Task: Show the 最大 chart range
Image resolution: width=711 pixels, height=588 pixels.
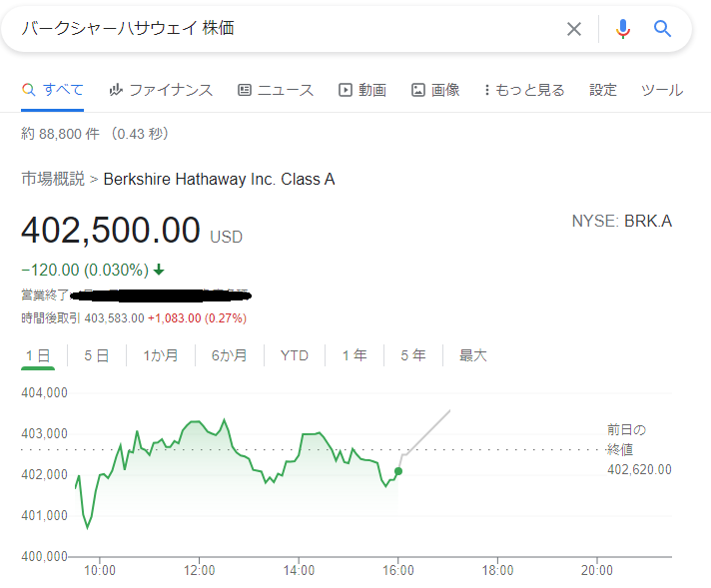Action: [473, 355]
